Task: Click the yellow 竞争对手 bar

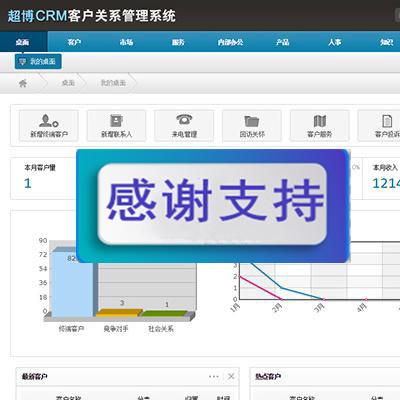Action: (x=119, y=313)
